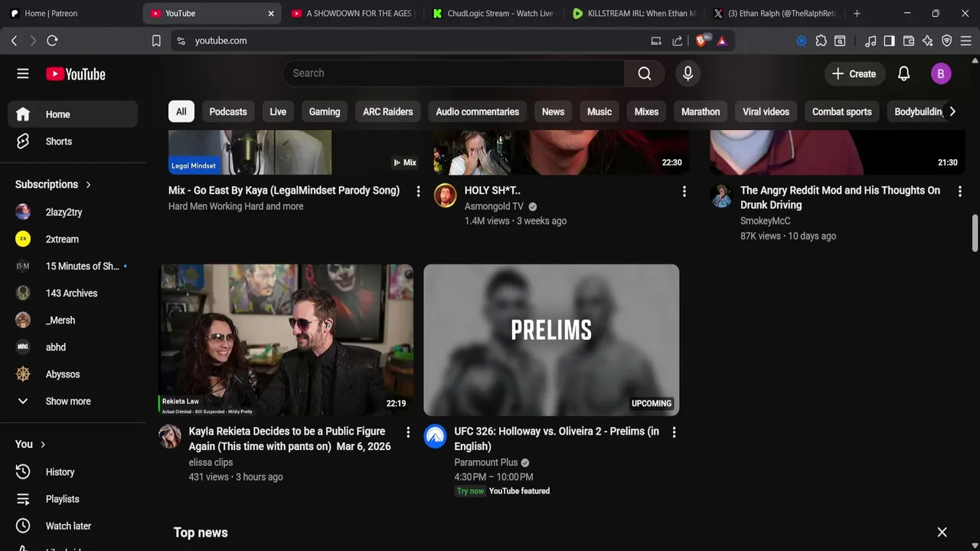Screen dimensions: 980x551
Task: Open the 143 Archives channel
Action: point(73,293)
